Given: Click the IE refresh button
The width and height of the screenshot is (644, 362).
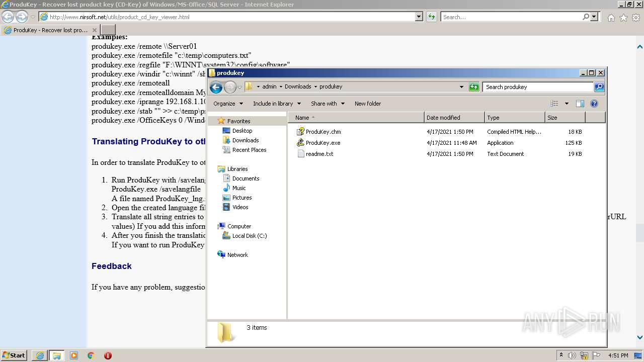Looking at the screenshot, I should (x=432, y=17).
